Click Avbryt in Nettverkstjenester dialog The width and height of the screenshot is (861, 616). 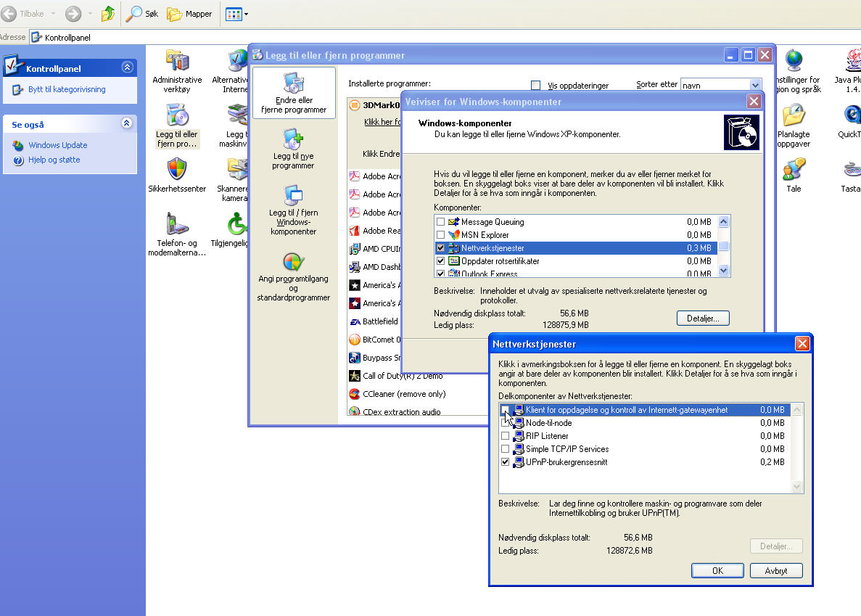pos(776,571)
